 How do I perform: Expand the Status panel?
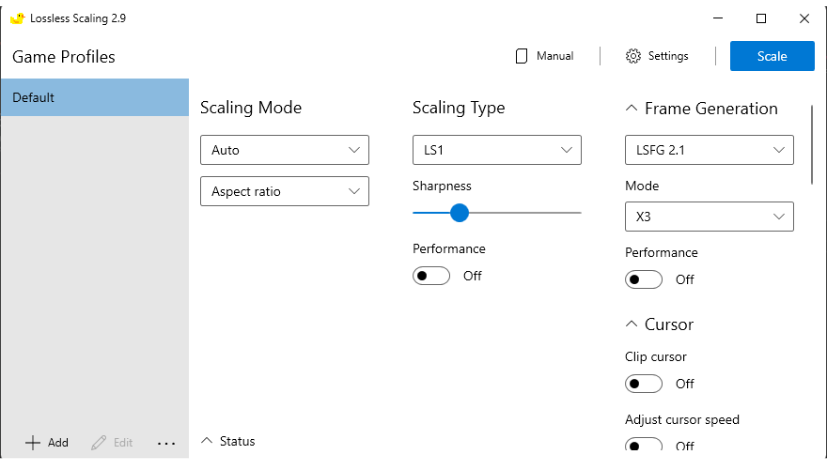click(x=207, y=441)
